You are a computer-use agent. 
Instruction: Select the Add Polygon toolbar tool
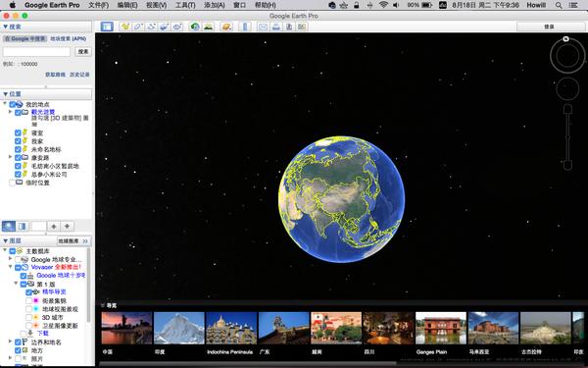click(x=138, y=26)
